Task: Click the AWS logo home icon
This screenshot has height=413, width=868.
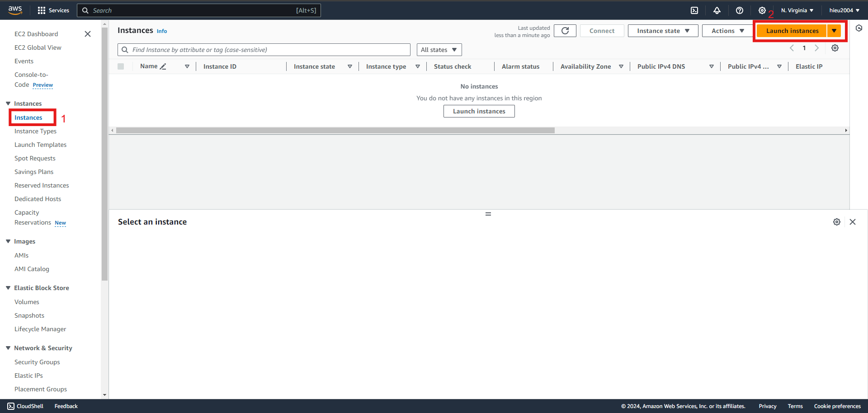Action: coord(15,10)
